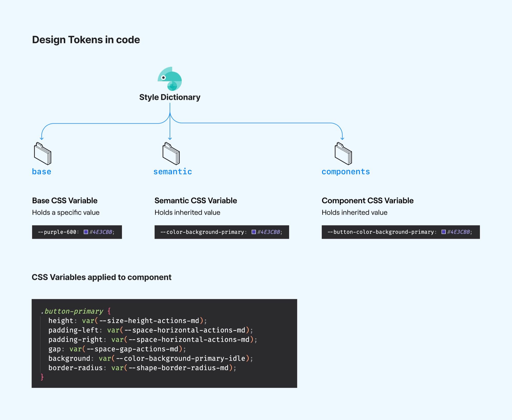Screen dimensions: 512x420
Task: Click the 'Base CSS Variable' heading
Action: (65, 201)
